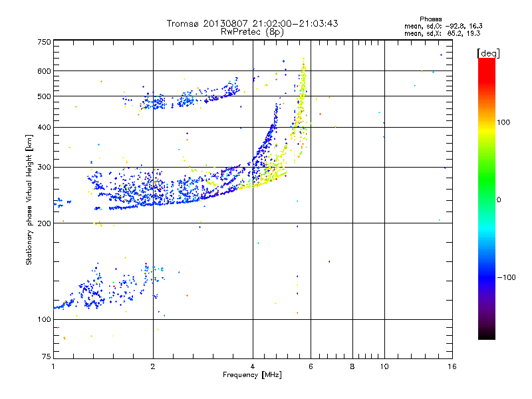Click the x-axis tick label '1'
The width and height of the screenshot is (532, 399).
coord(53,366)
